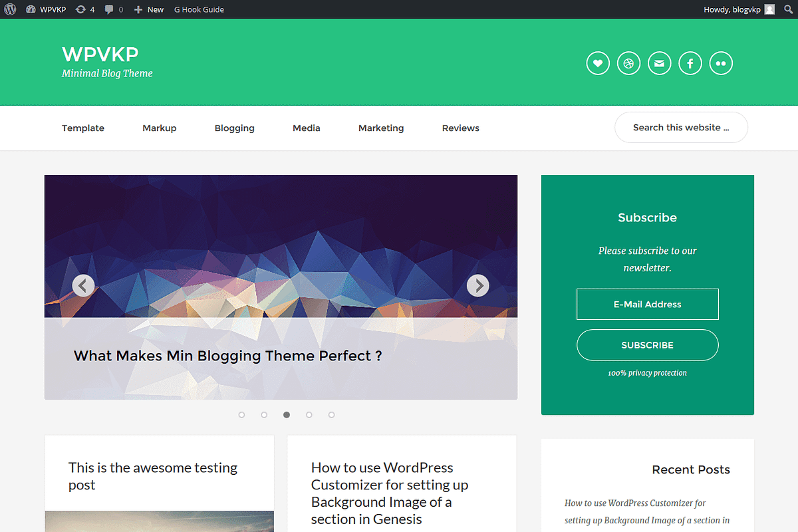Screen dimensions: 798x532
Task: Open 'This is the awesome testing post'
Action: 153,476
